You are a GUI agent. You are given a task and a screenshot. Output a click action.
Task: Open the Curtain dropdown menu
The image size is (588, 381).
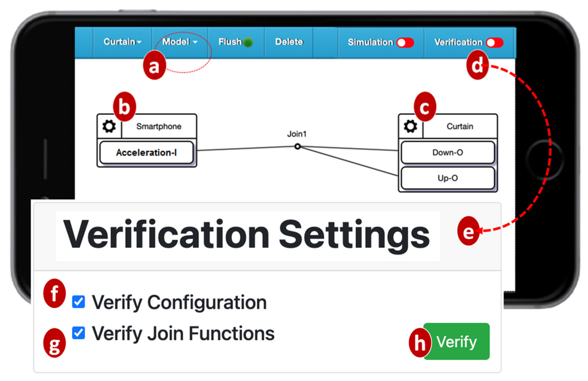(x=122, y=42)
